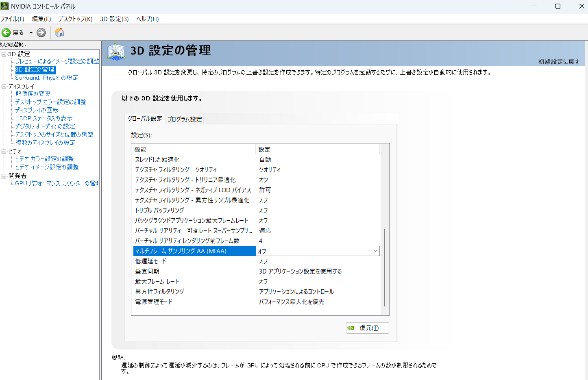Open デジタル オーディオの設定
Screen dimensions: 588x380
pos(45,126)
